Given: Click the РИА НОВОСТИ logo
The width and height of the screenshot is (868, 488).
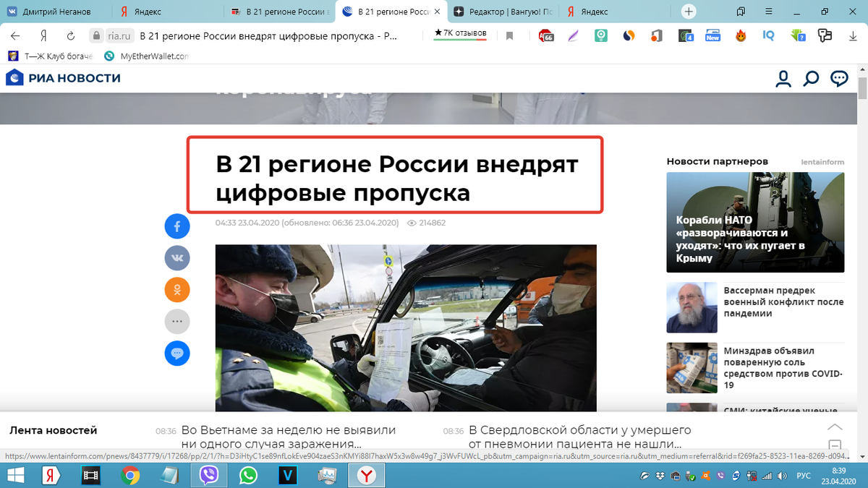Looking at the screenshot, I should pos(62,78).
